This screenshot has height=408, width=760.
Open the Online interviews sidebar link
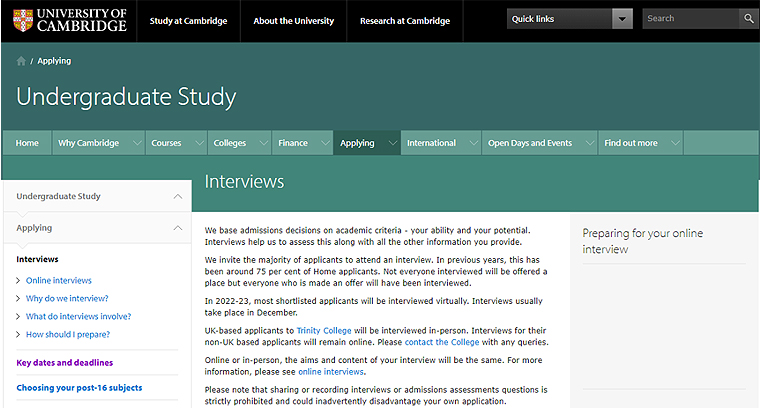58,281
